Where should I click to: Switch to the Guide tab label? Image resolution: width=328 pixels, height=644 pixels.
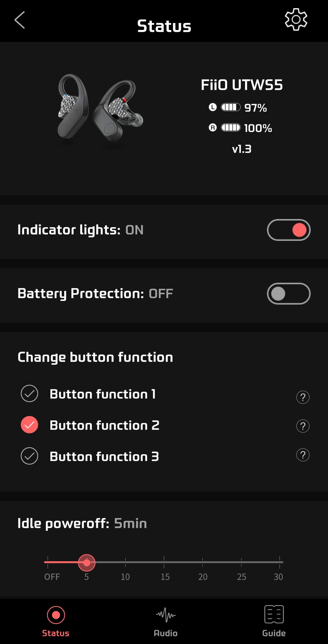pos(274,633)
